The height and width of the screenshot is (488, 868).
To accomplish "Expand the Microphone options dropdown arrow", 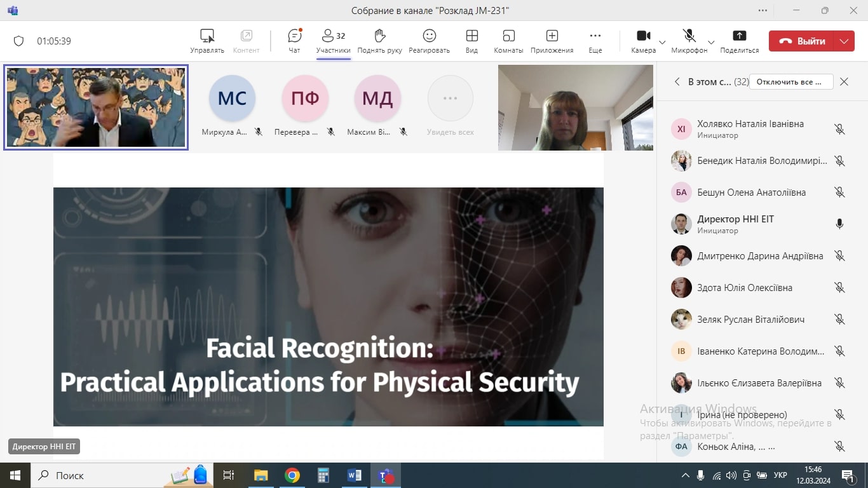I will pyautogui.click(x=711, y=42).
